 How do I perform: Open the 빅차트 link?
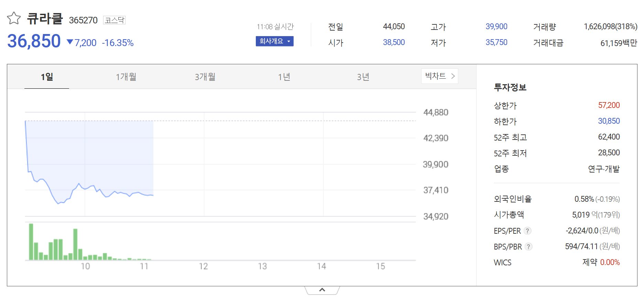pyautogui.click(x=439, y=76)
